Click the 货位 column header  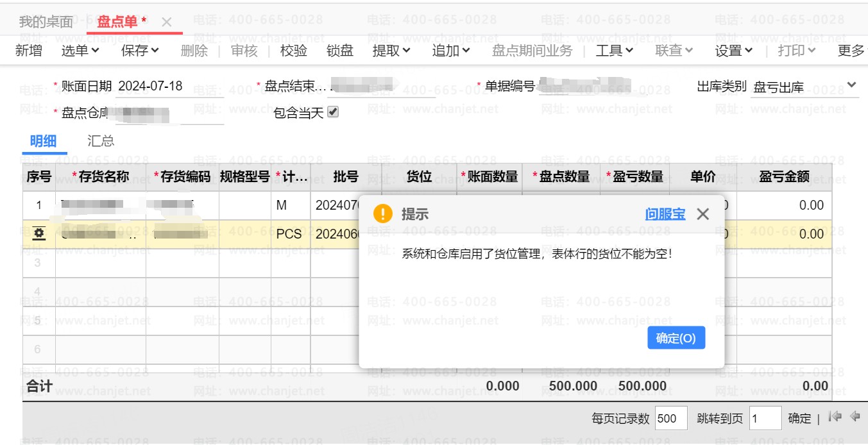(420, 176)
